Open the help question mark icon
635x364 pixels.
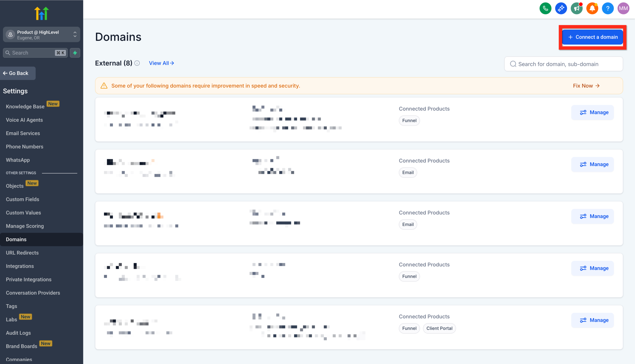pos(608,8)
